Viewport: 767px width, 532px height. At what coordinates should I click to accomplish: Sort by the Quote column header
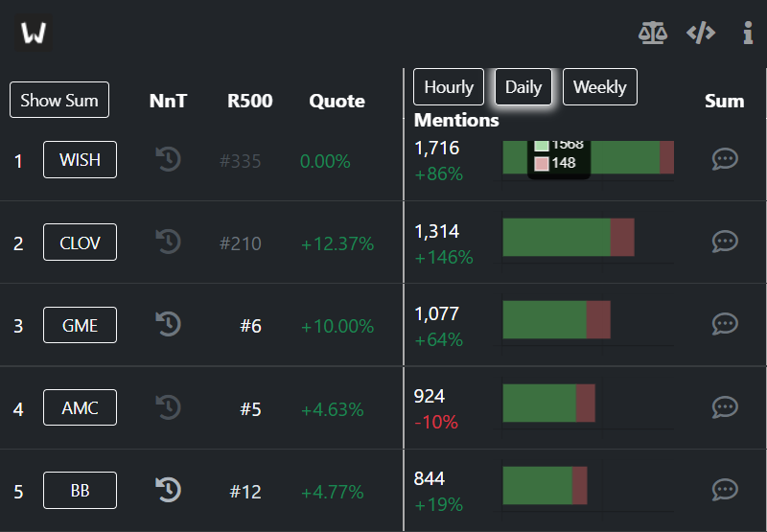[337, 102]
